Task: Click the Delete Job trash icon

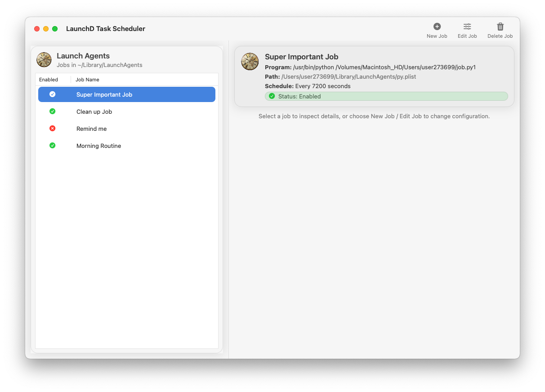Action: 500,26
